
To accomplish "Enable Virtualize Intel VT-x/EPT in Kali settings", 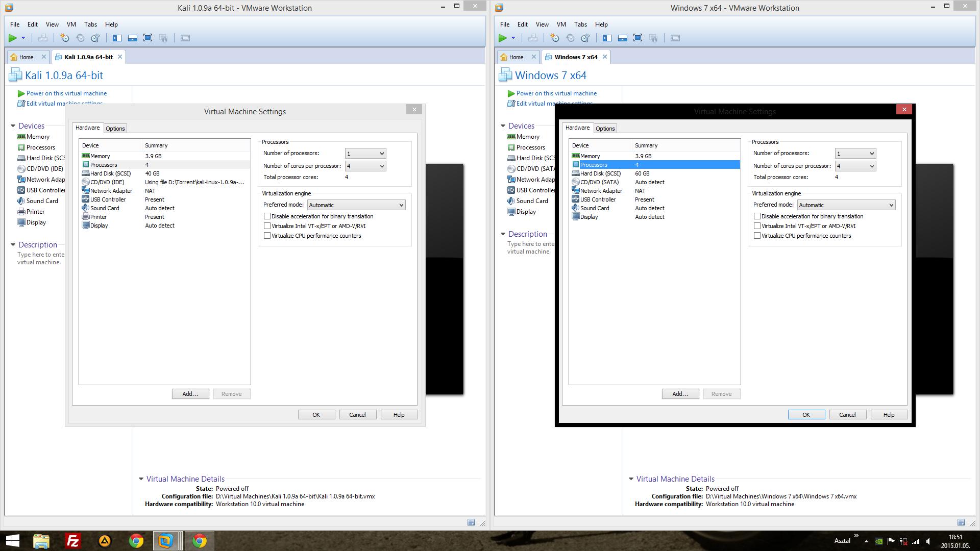I will [x=267, y=226].
